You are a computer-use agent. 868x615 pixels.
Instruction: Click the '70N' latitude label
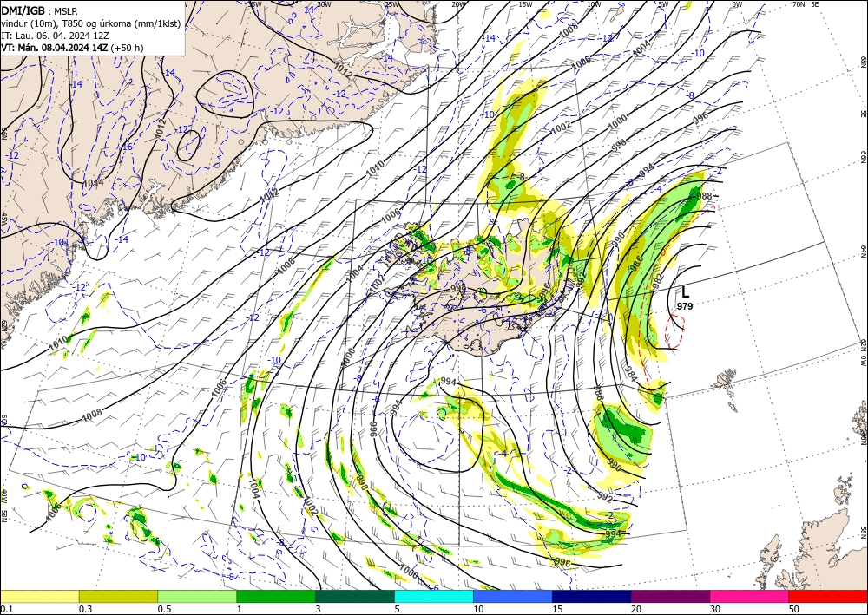click(799, 4)
